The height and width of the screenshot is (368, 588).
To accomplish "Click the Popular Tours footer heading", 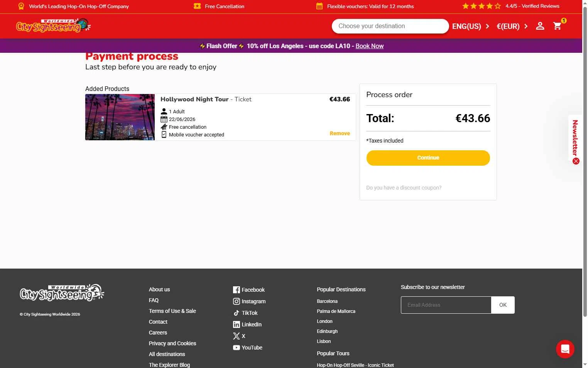I will 333,353.
